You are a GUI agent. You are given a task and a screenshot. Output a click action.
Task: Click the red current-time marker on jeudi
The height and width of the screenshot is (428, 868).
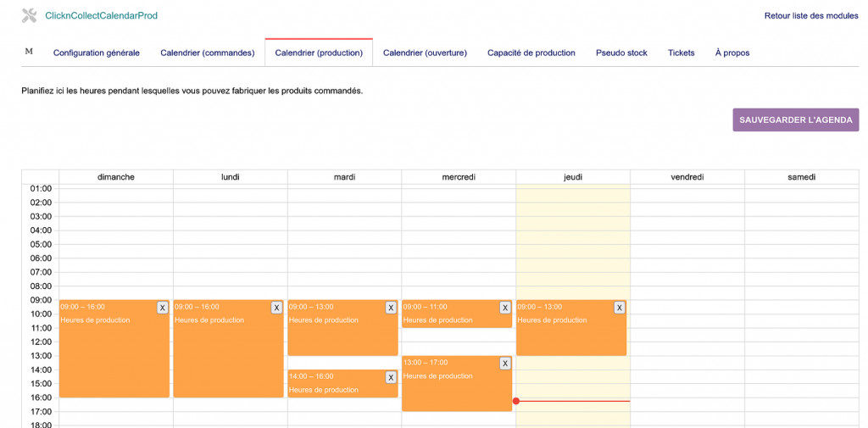[x=516, y=401]
